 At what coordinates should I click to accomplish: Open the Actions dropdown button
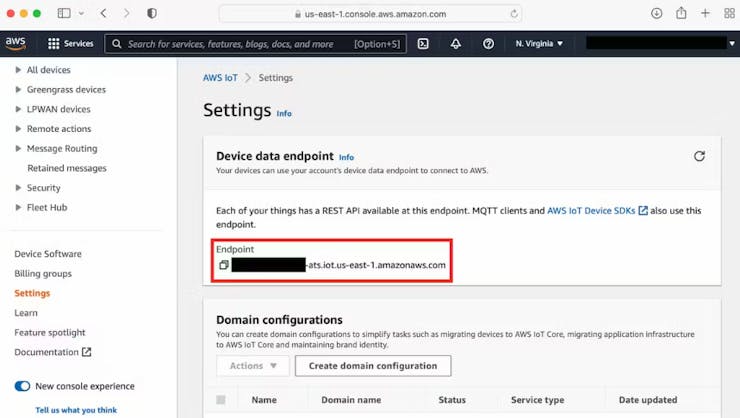point(252,366)
